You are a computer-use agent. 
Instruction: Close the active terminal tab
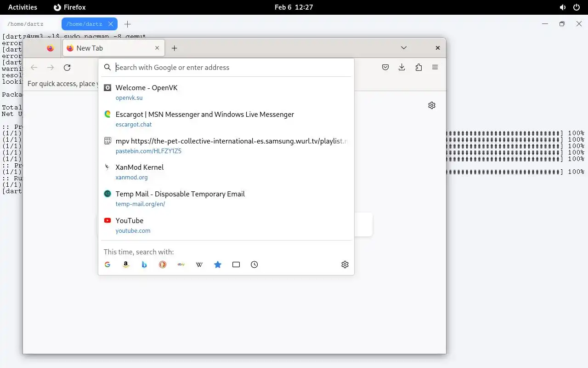(111, 24)
